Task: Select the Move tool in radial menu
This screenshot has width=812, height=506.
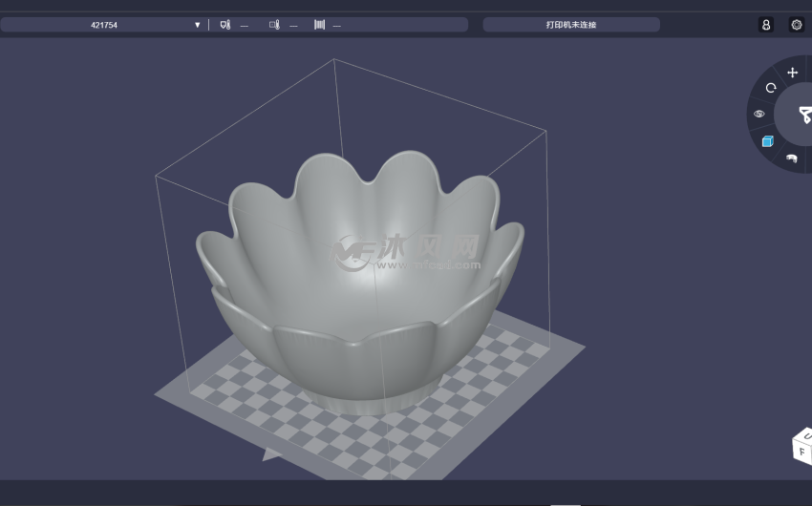Action: tap(792, 73)
